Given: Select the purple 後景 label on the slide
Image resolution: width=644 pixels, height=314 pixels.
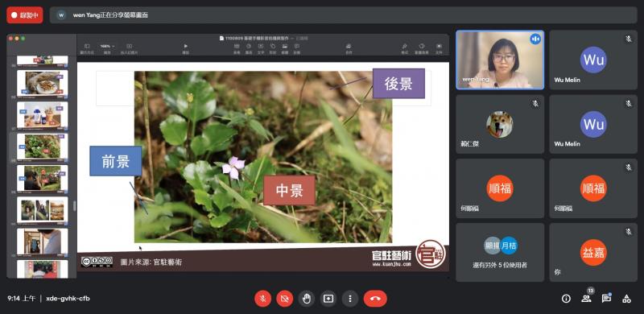Looking at the screenshot, I should pyautogui.click(x=398, y=84).
